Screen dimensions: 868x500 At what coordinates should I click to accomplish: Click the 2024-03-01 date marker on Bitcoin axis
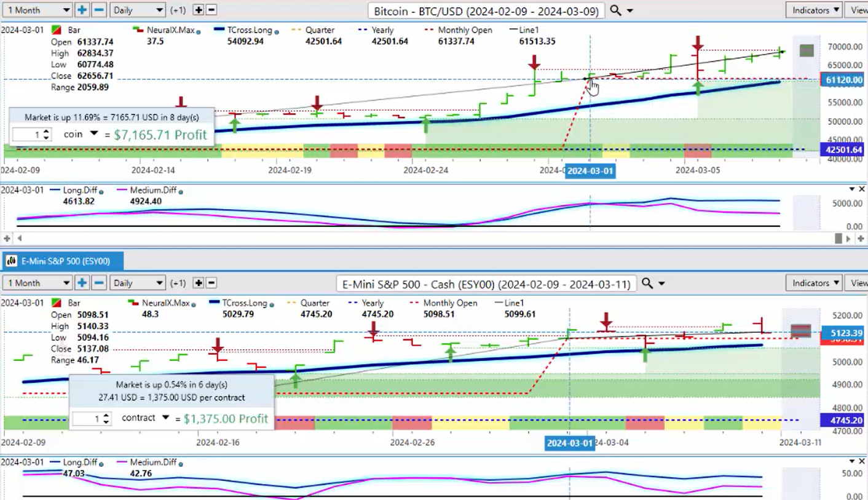pyautogui.click(x=590, y=171)
